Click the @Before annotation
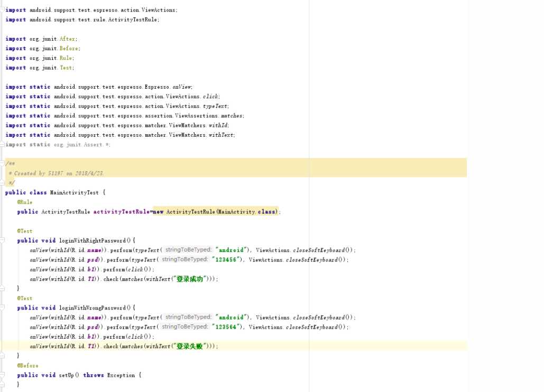 27,366
